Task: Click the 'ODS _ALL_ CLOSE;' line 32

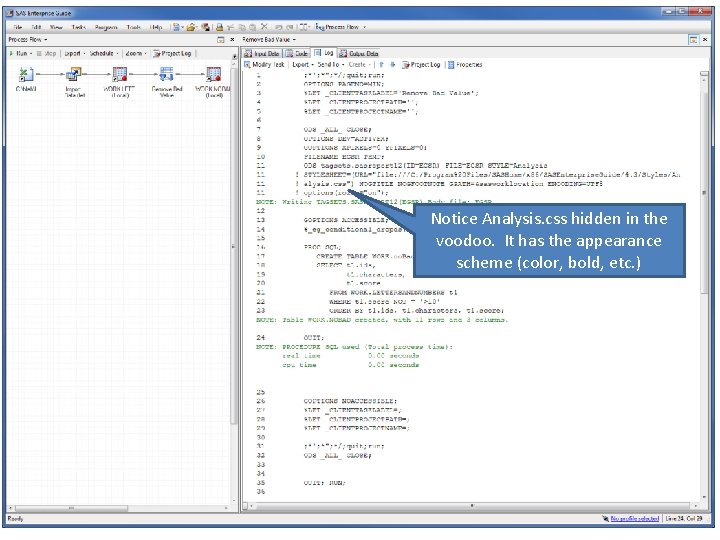Action: pos(338,456)
